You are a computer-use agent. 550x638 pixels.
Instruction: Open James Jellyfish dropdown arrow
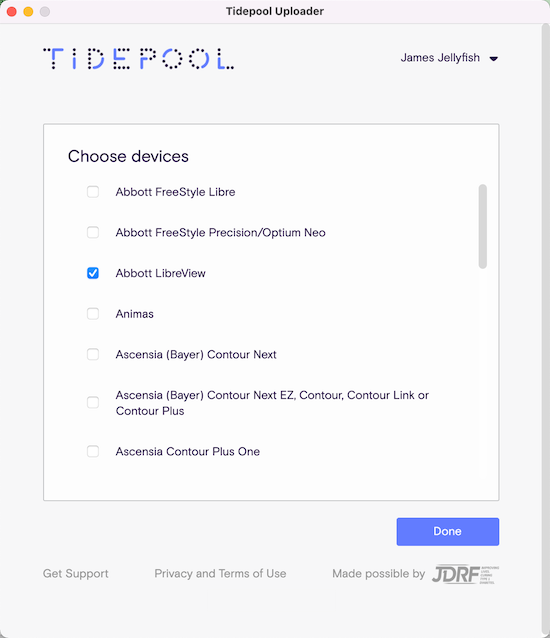click(493, 59)
